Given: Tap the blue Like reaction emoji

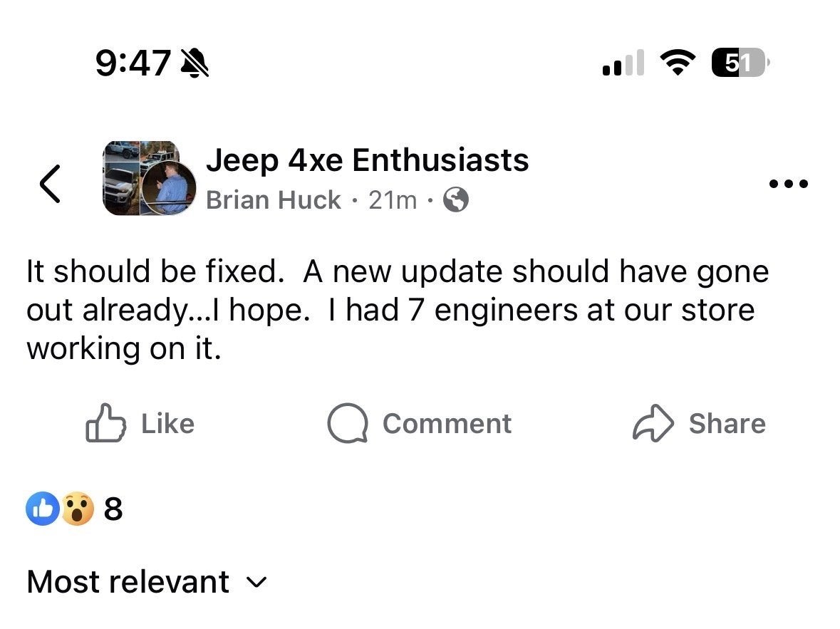Looking at the screenshot, I should (x=43, y=509).
